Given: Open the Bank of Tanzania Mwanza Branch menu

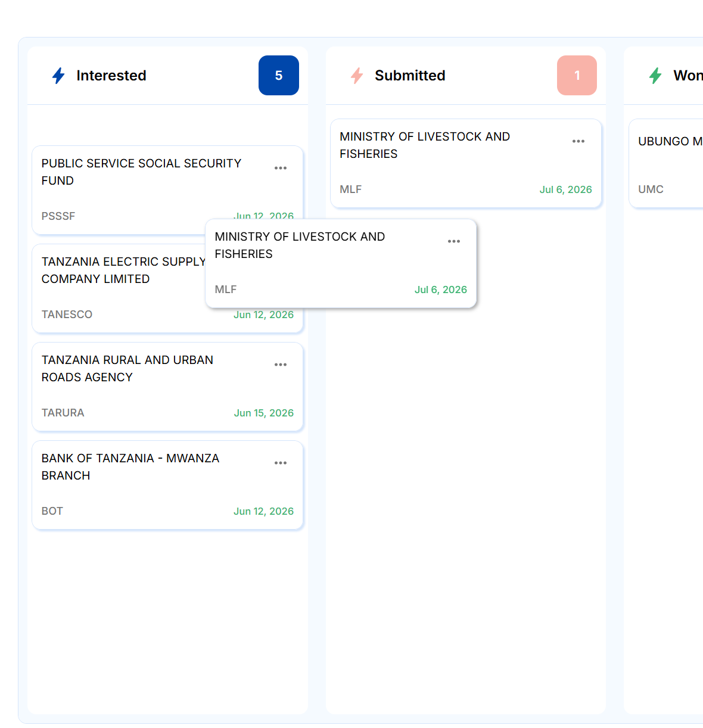Looking at the screenshot, I should point(281,463).
